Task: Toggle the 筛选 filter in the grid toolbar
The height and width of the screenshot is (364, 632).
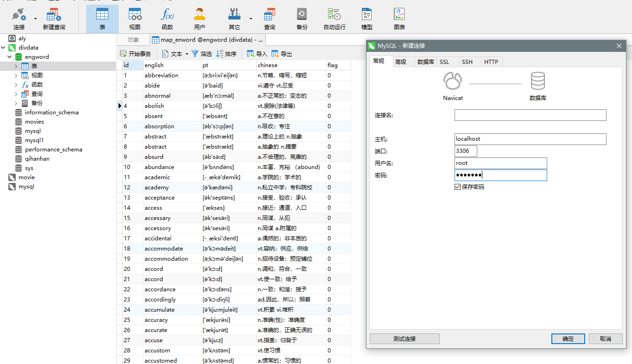Action: point(202,53)
